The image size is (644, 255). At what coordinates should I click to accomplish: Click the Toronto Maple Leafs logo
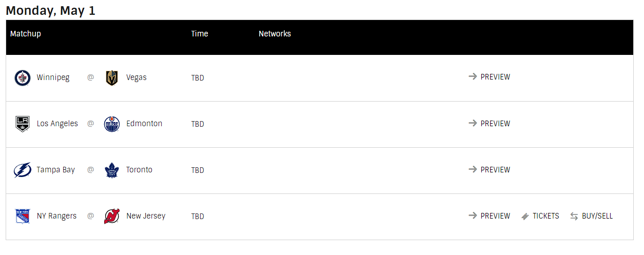(112, 170)
